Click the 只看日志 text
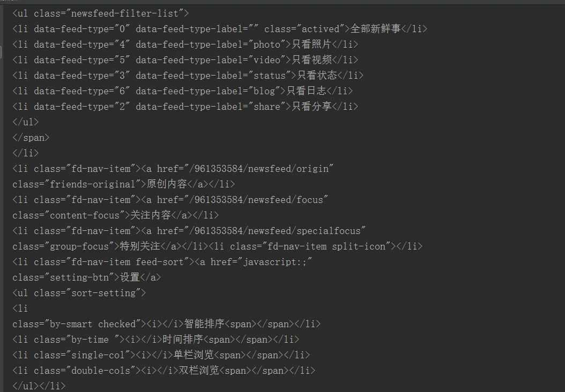The width and height of the screenshot is (565, 392). point(306,91)
